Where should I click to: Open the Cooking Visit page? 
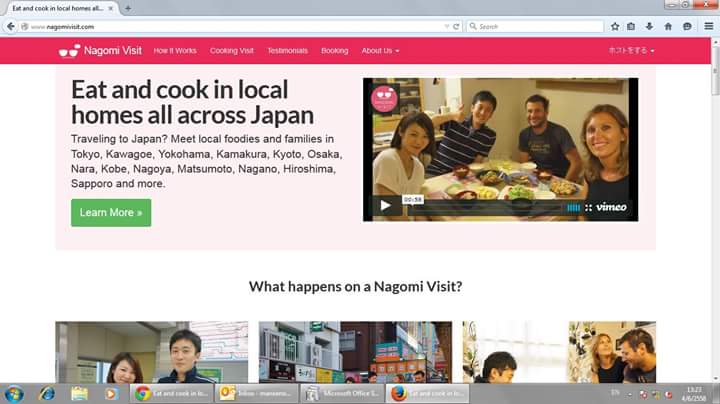[x=232, y=50]
